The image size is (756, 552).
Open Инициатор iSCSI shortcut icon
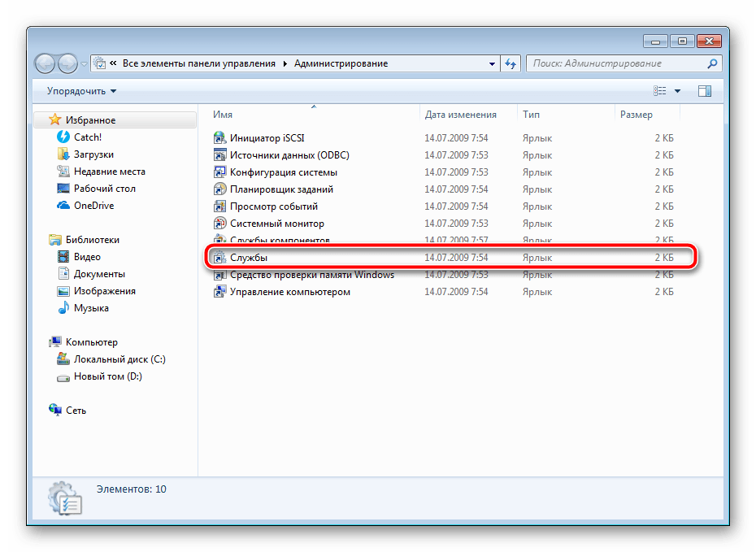pyautogui.click(x=219, y=138)
